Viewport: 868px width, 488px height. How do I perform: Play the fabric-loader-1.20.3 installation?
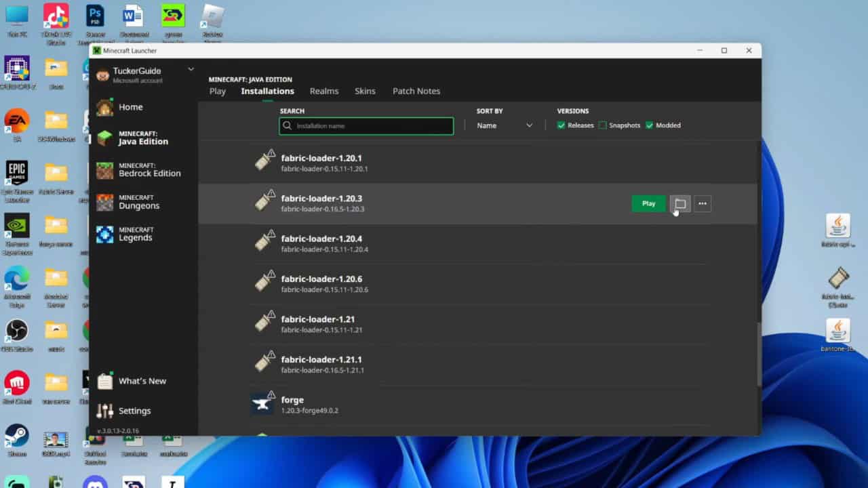coord(648,203)
